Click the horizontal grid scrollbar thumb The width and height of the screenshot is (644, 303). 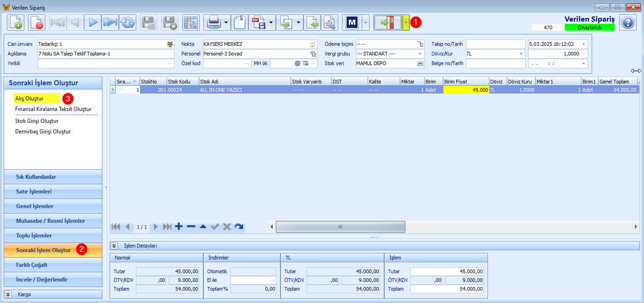(x=341, y=227)
